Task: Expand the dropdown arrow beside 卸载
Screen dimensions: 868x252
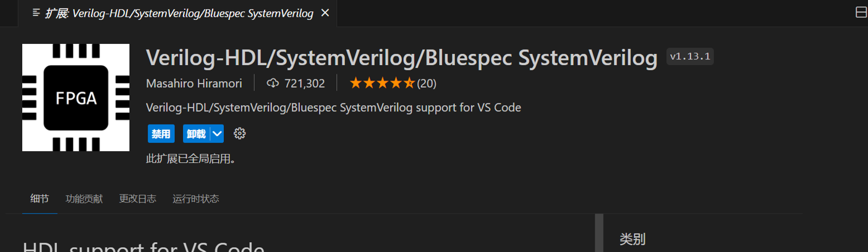Action: tap(217, 134)
